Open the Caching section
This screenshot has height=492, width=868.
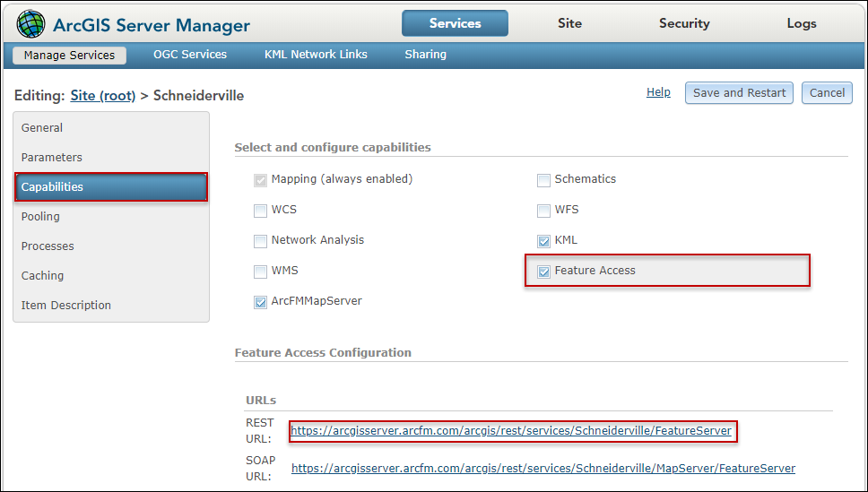(x=110, y=276)
